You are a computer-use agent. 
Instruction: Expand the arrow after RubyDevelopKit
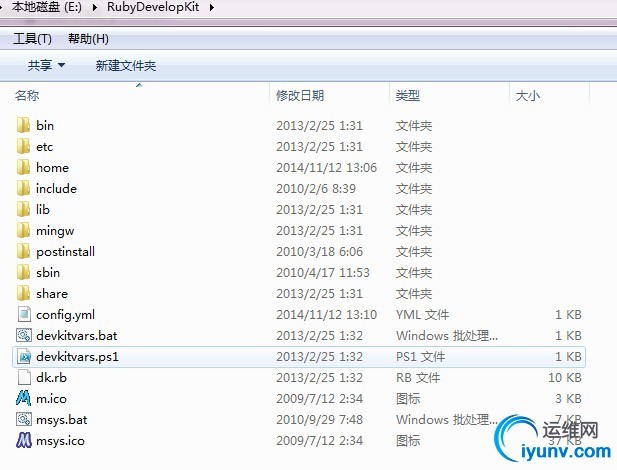[x=212, y=7]
